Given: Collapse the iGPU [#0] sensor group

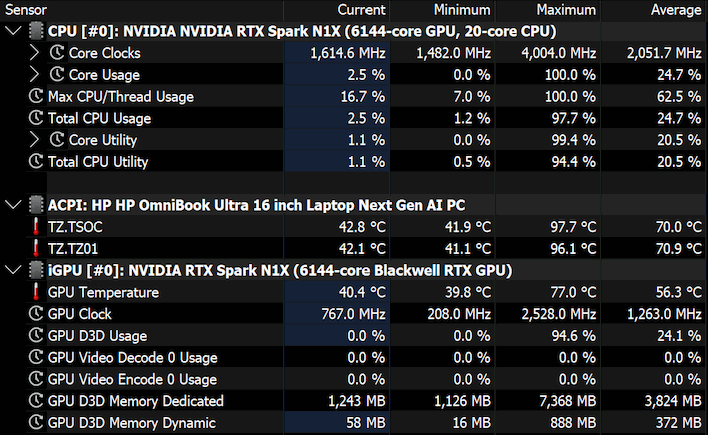Looking at the screenshot, I should coord(13,270).
